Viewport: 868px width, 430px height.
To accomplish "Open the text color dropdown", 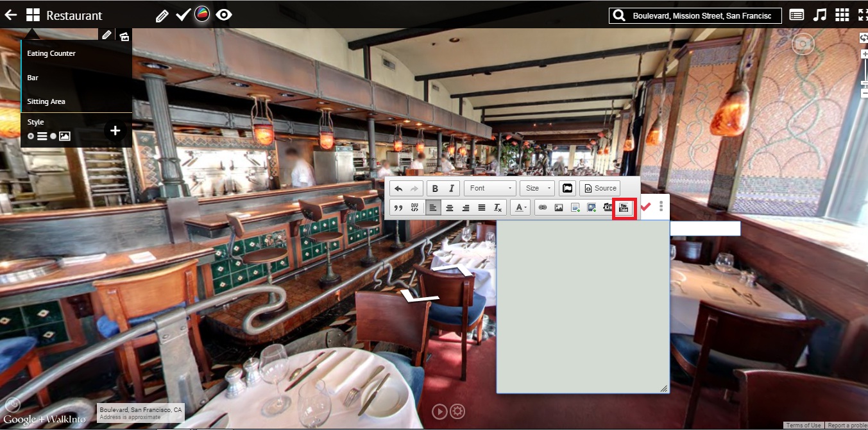I will (520, 207).
